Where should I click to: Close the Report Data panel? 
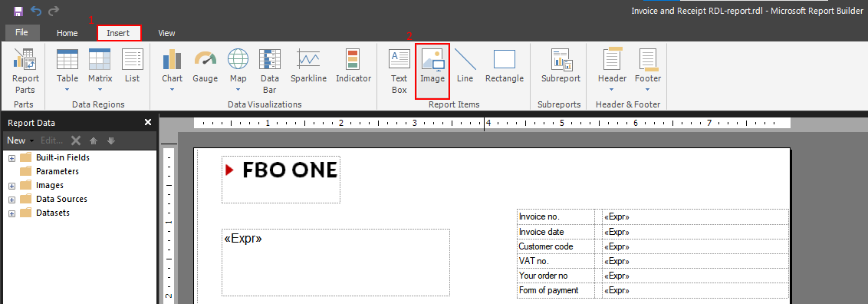click(148, 122)
